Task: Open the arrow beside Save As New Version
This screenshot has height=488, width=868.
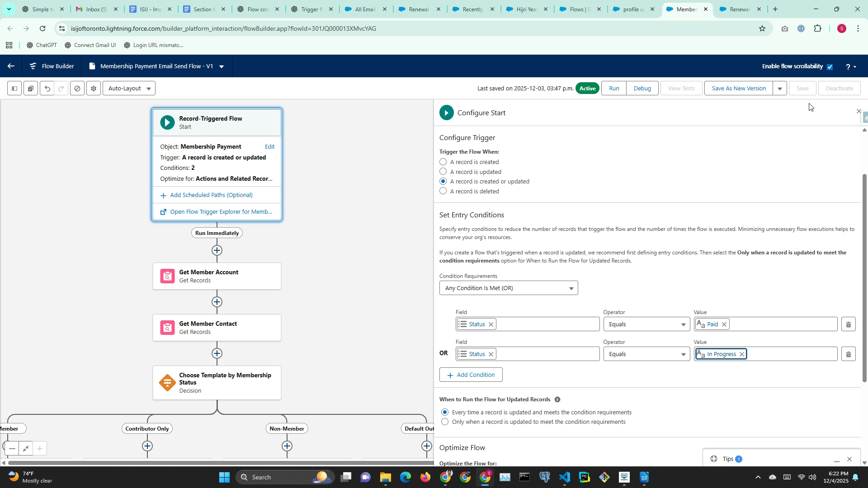Action: [x=779, y=89]
